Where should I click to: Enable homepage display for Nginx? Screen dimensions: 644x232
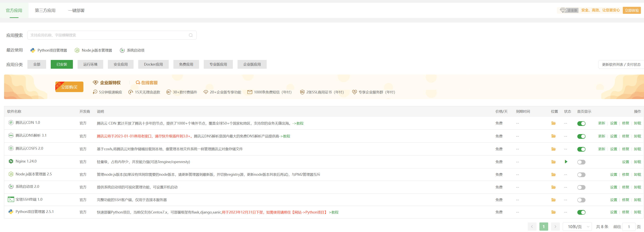[581, 162]
